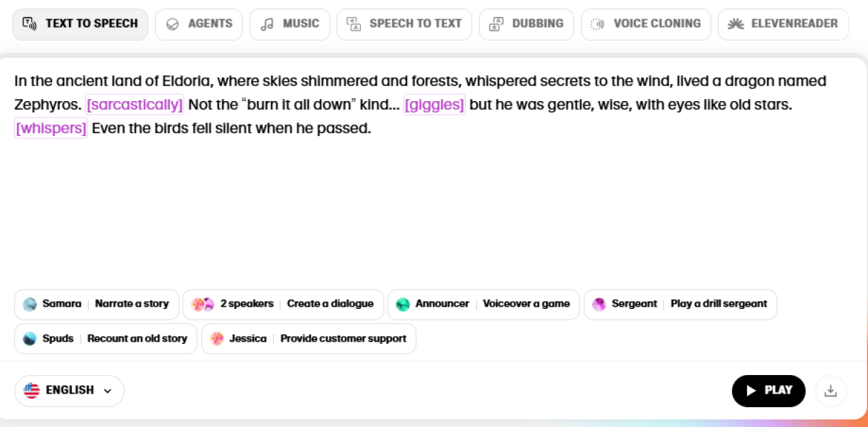This screenshot has width=868, height=427.
Task: Click the Dubbing translation icon
Action: pos(495,23)
